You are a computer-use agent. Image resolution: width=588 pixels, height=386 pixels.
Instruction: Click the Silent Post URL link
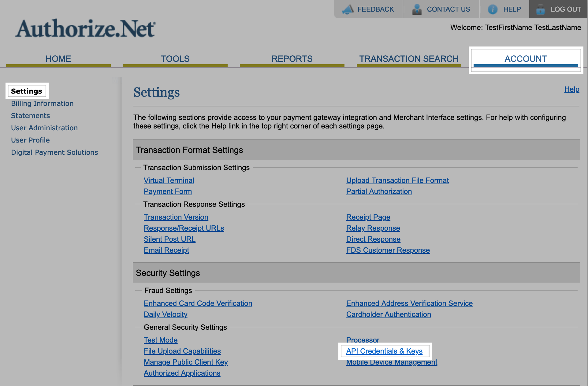[169, 239]
